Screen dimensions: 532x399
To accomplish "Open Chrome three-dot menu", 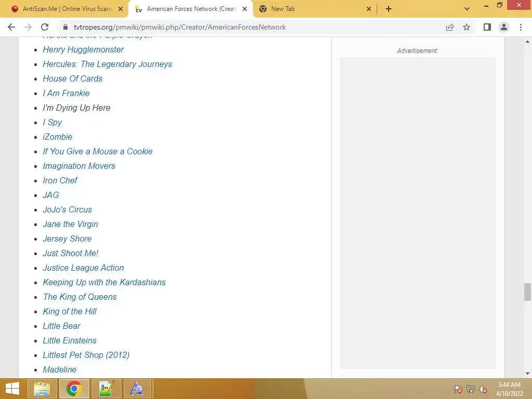I will pos(521,27).
